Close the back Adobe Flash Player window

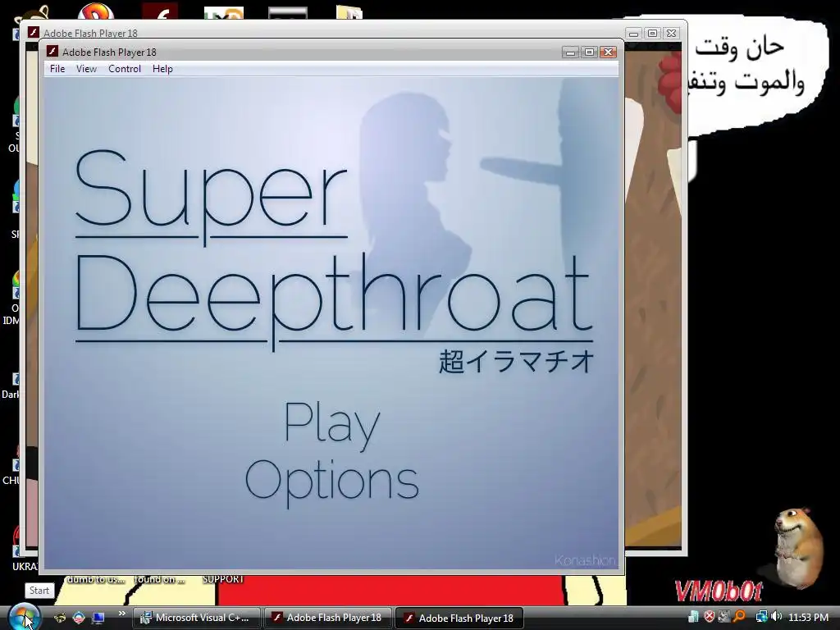coord(671,33)
